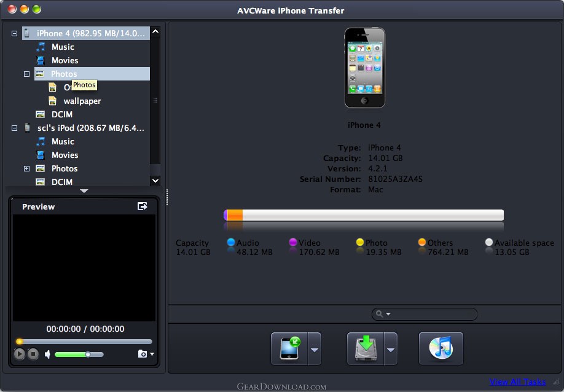The height and width of the screenshot is (392, 564).
Task: Open the search magnifier filter dropdown
Action: coord(383,314)
